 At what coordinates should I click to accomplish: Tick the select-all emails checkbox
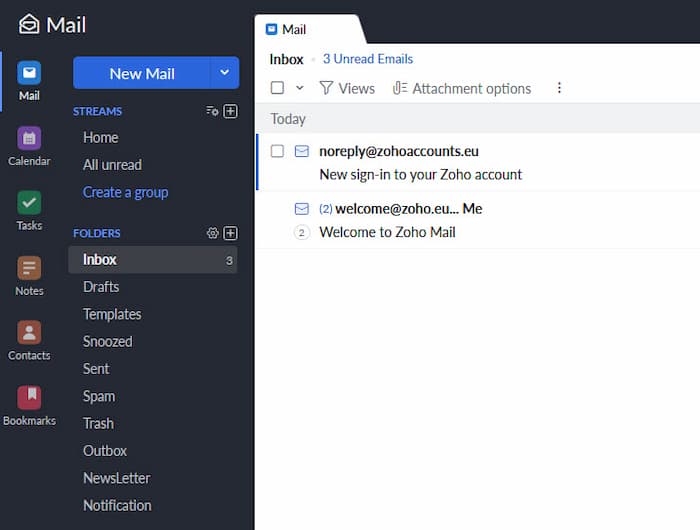coord(278,88)
